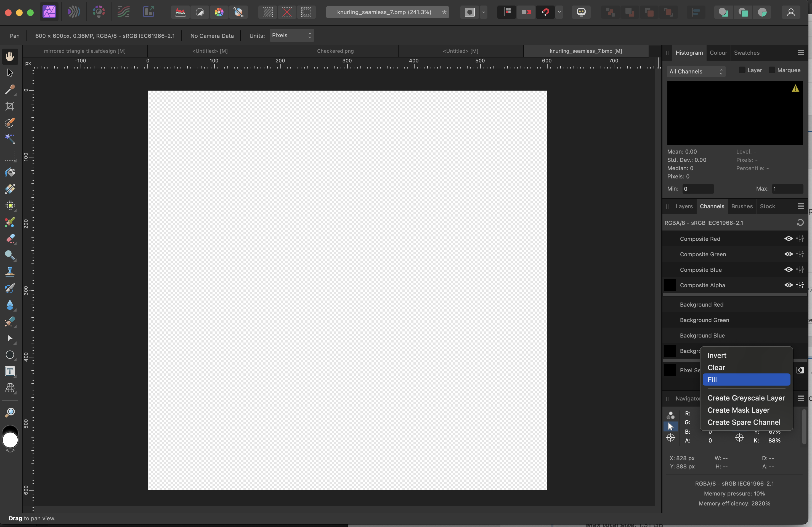The height and width of the screenshot is (527, 812).
Task: Hide Composite Red channel visibility
Action: 788,239
